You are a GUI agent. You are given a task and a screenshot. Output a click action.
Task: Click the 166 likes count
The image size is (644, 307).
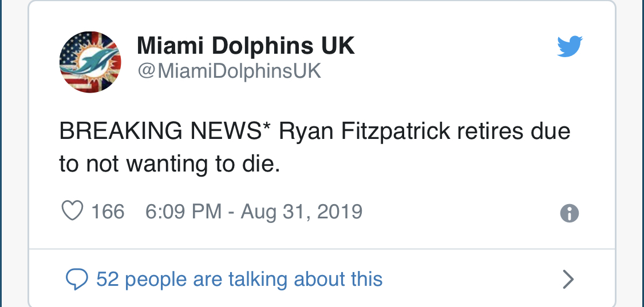(108, 212)
